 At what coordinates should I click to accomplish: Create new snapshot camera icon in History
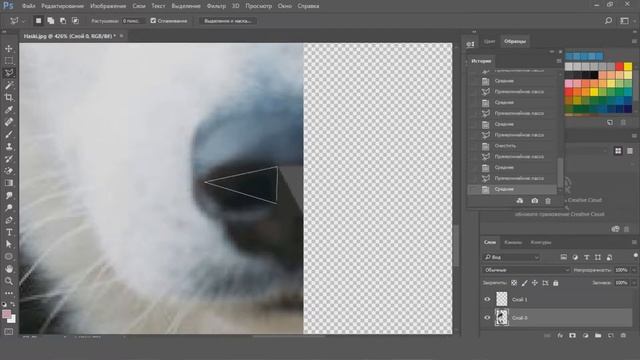(534, 201)
